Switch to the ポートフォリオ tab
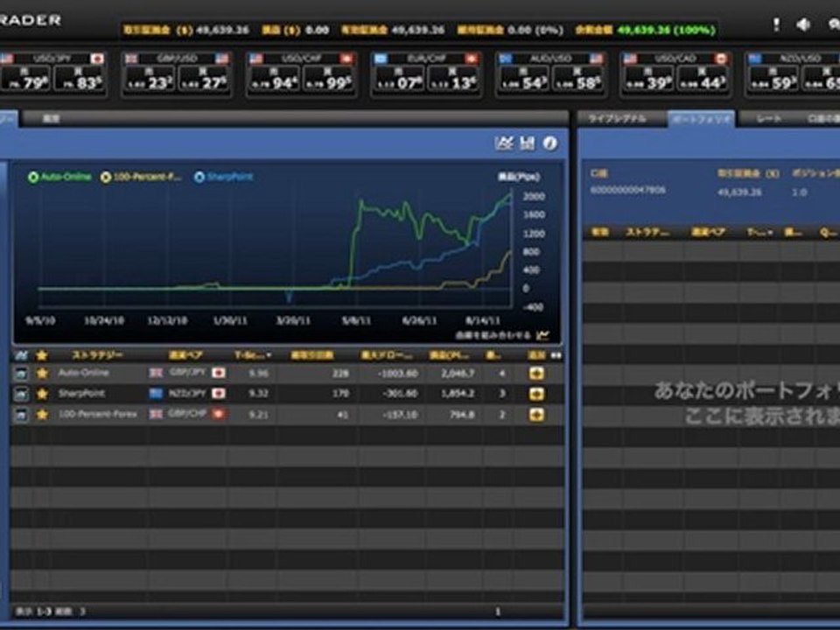 701,119
